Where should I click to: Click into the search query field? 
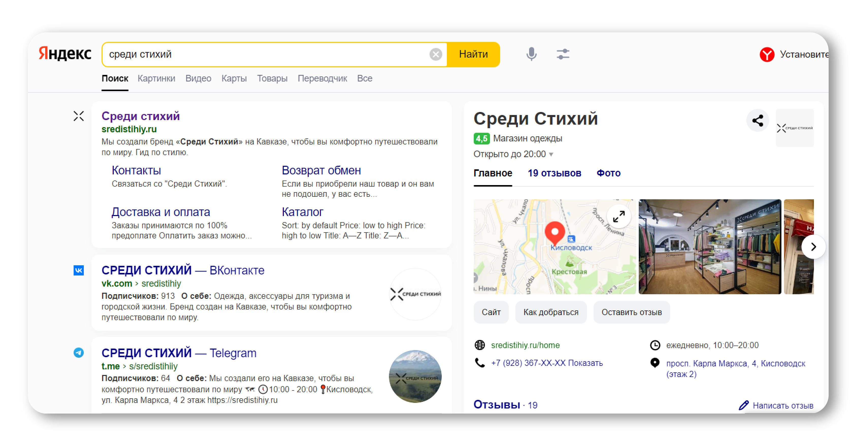click(x=263, y=54)
